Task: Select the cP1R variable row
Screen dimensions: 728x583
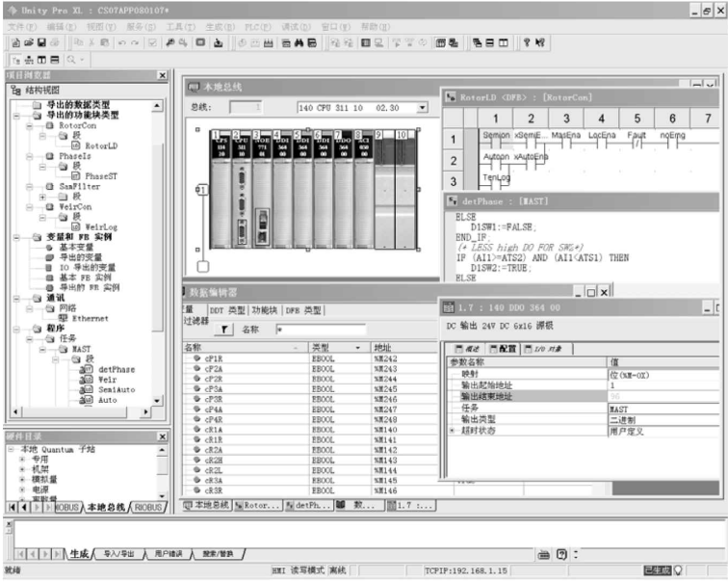Action: (x=310, y=358)
